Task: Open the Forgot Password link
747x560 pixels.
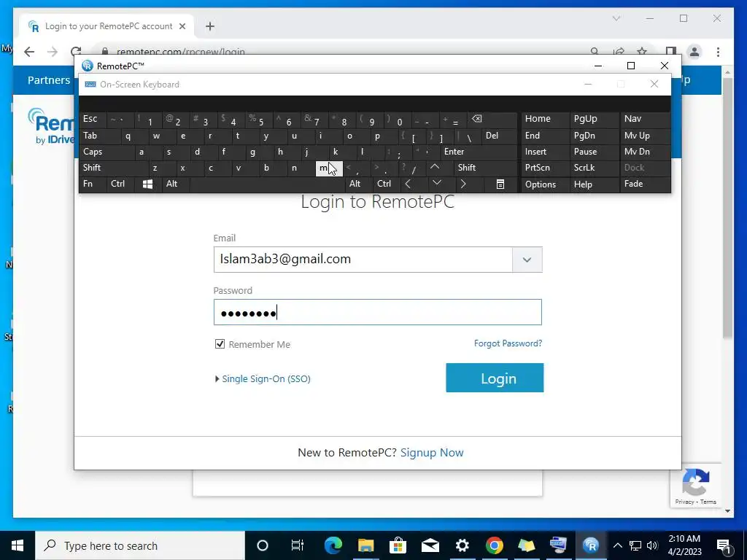Action: click(x=508, y=343)
